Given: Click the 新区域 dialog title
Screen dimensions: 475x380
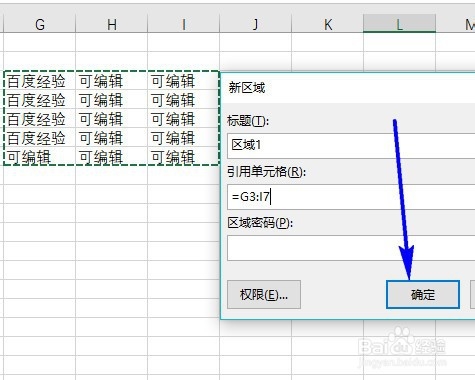Looking at the screenshot, I should pyautogui.click(x=247, y=88).
